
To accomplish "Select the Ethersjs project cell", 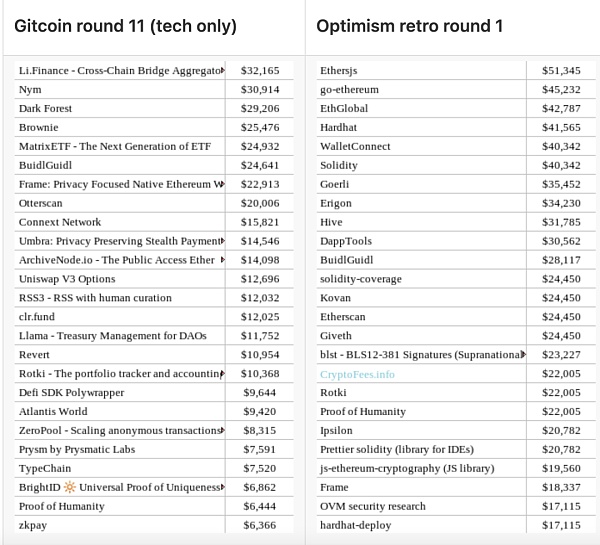I will click(x=342, y=71).
